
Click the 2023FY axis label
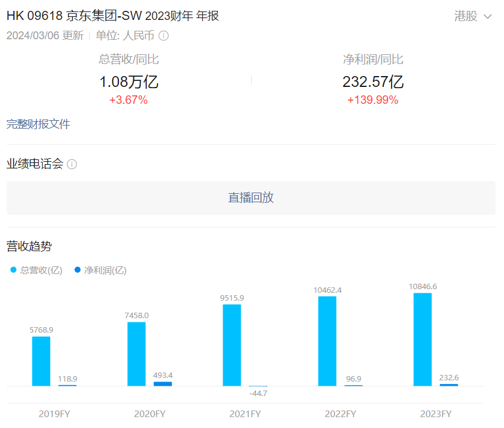(436, 414)
